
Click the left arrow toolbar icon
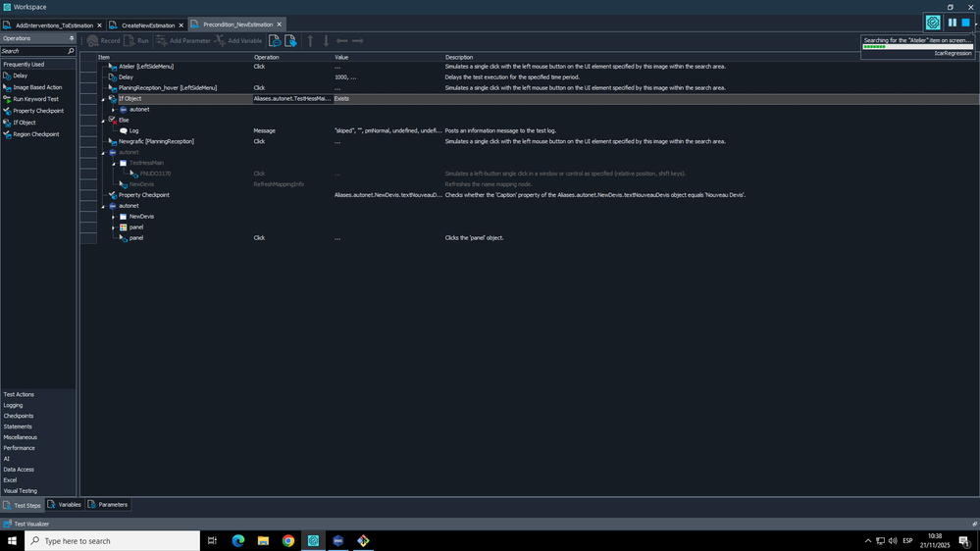(342, 40)
